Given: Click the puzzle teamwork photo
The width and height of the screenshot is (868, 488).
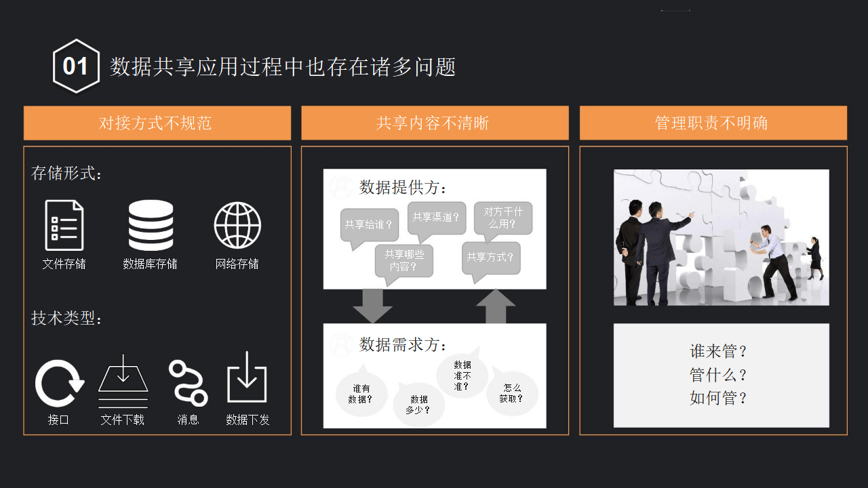Looking at the screenshot, I should (722, 237).
